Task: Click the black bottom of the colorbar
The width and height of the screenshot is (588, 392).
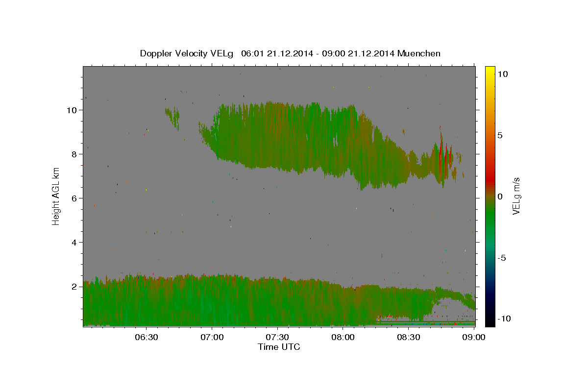Action: [x=490, y=322]
